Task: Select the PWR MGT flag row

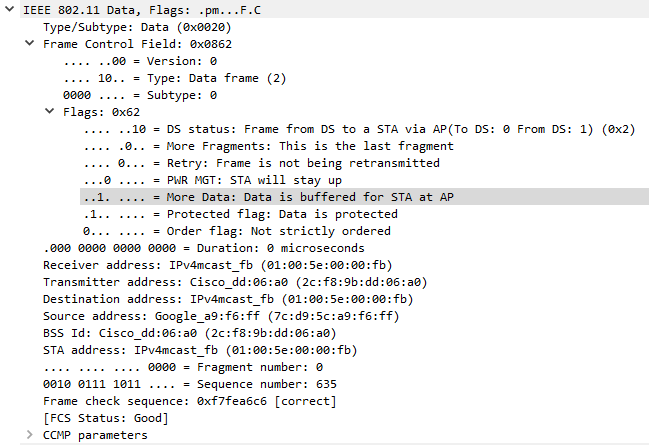Action: click(222, 180)
